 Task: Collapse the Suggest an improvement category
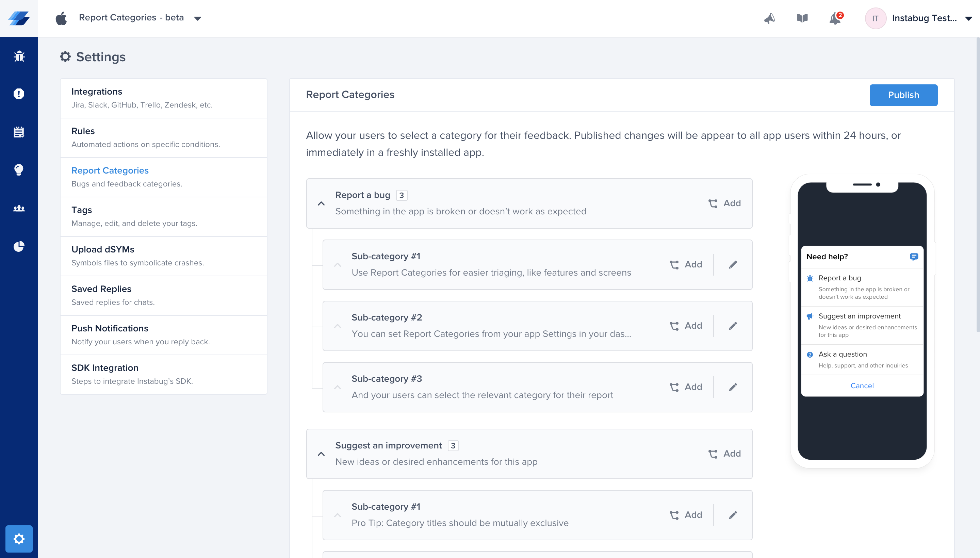pos(321,454)
